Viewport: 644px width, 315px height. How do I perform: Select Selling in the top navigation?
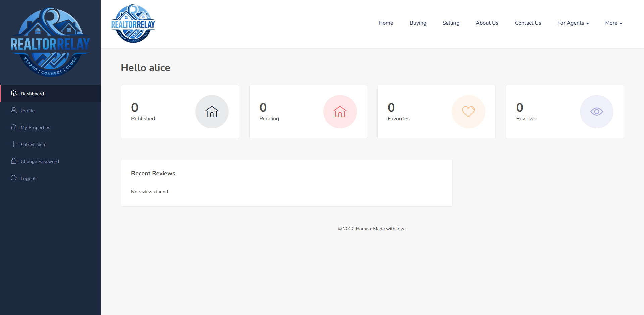pyautogui.click(x=451, y=23)
